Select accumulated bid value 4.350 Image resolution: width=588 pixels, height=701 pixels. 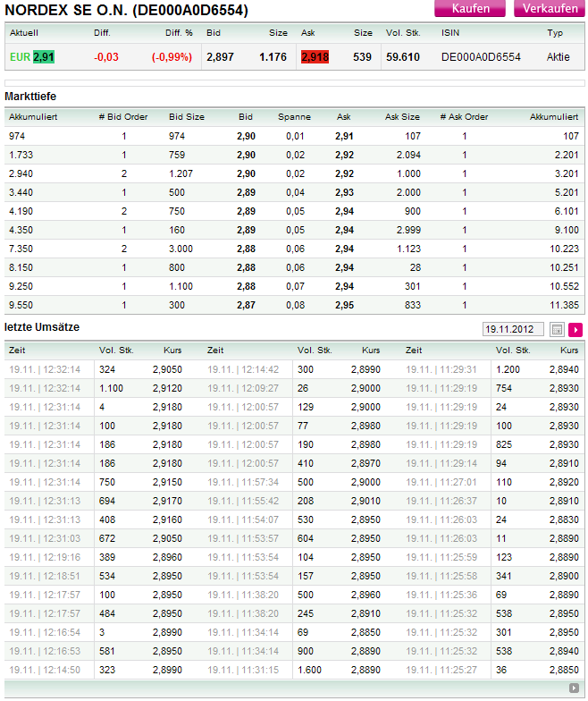[x=21, y=230]
